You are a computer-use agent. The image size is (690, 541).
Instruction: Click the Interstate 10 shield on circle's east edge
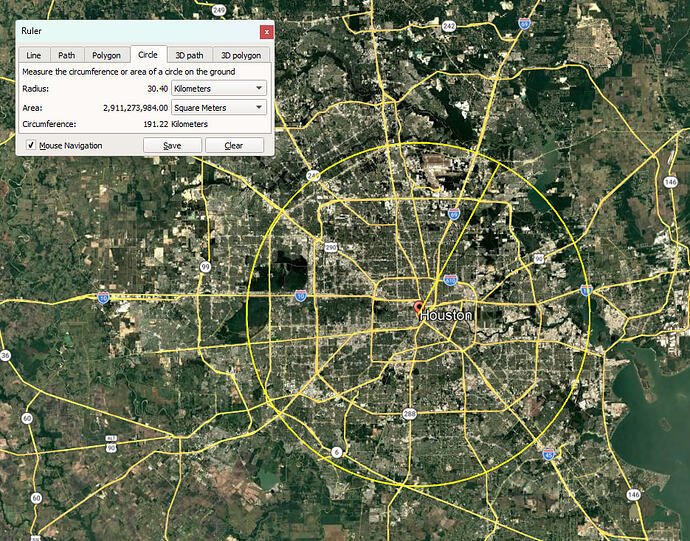coord(586,290)
